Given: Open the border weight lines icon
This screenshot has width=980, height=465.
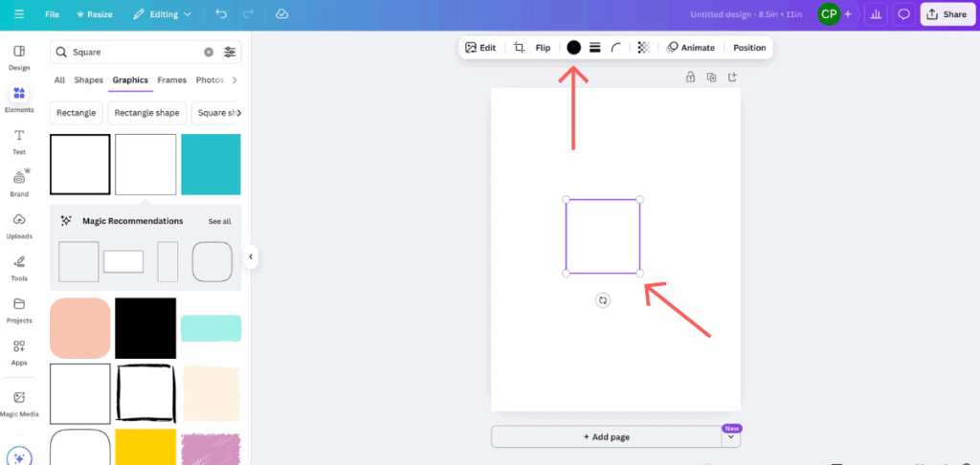Looking at the screenshot, I should point(595,48).
